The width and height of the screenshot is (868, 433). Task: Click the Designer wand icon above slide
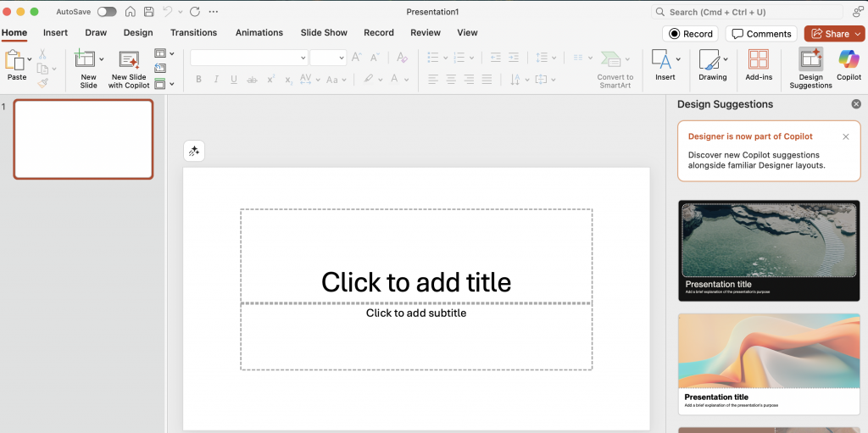(x=194, y=151)
